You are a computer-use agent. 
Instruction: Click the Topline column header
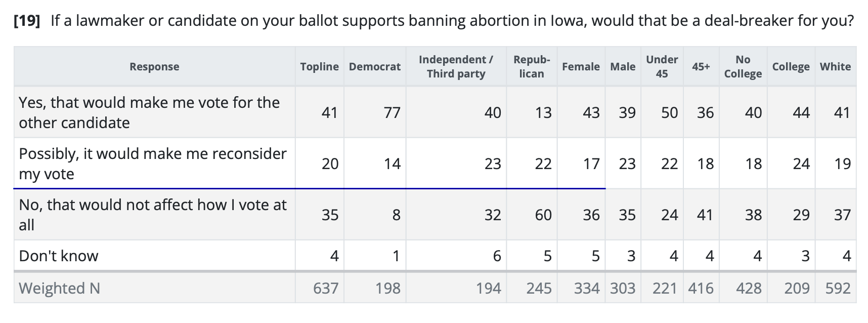(319, 67)
